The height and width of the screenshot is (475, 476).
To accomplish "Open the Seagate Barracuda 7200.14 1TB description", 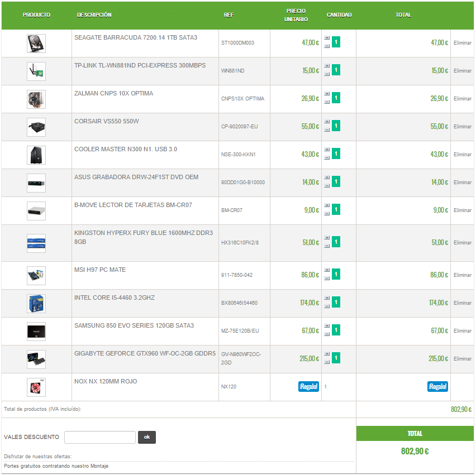I will pos(136,37).
